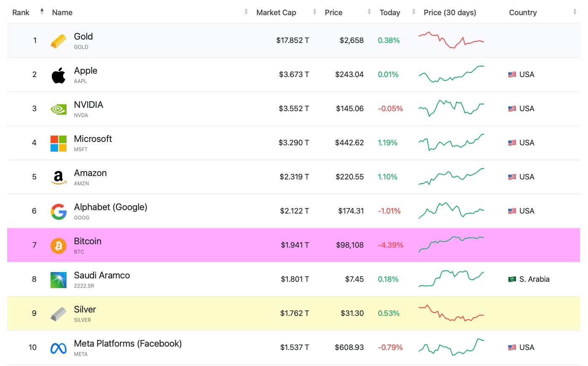588x366 pixels.
Task: Click Meta's price $608.93
Action: tap(349, 347)
